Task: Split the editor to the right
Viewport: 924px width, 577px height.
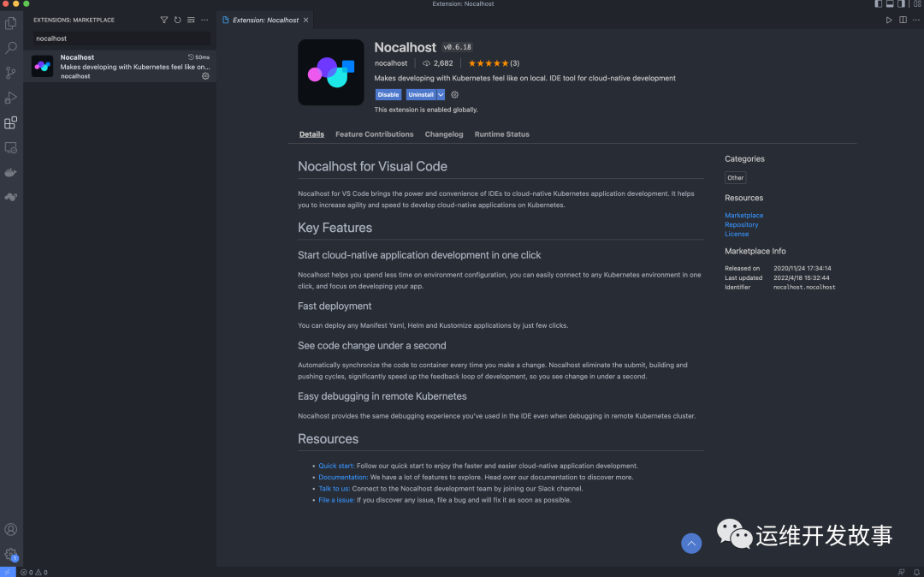Action: pyautogui.click(x=903, y=20)
